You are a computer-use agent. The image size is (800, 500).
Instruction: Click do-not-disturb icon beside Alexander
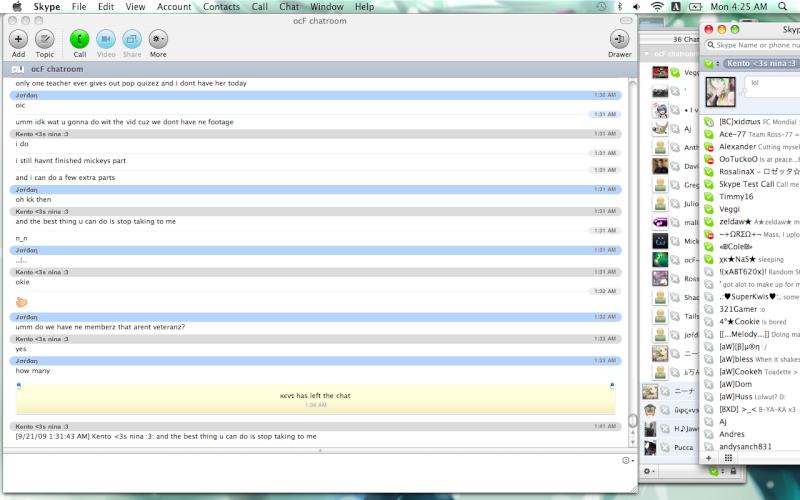[x=709, y=147]
